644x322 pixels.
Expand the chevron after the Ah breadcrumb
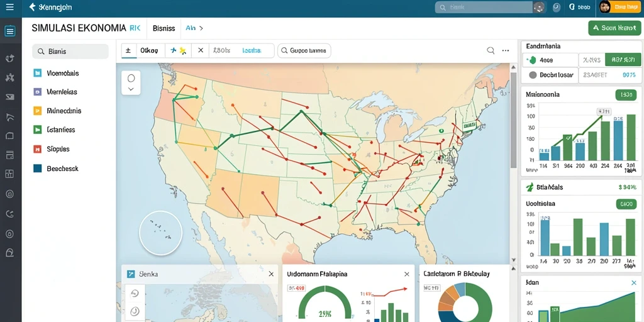201,28
